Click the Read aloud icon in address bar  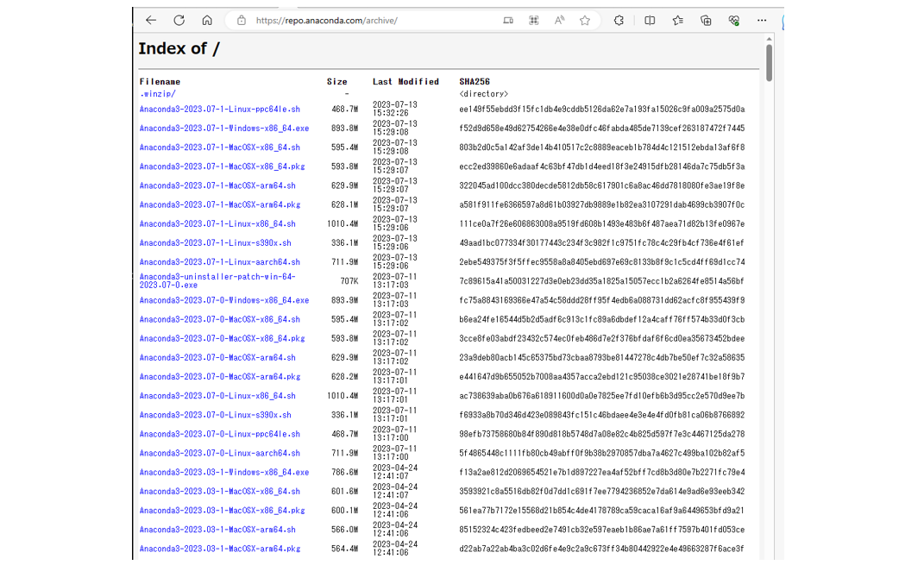pos(559,20)
